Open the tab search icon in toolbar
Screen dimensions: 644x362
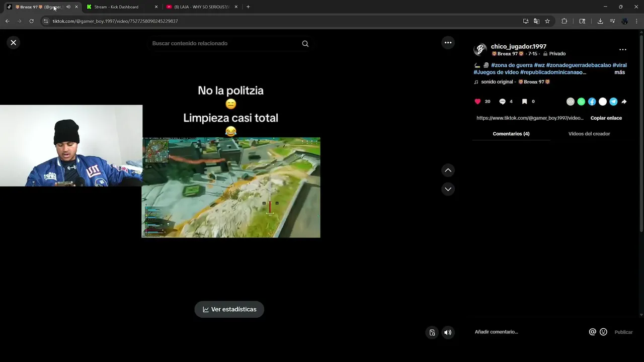pyautogui.click(x=582, y=21)
